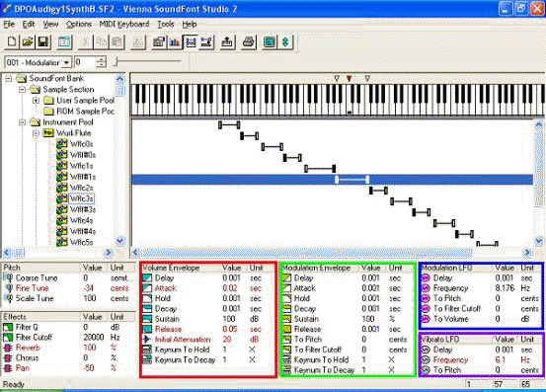This screenshot has height=392, width=546.
Task: Select Initial Attenuation in Volume Envelope
Action: [x=183, y=340]
